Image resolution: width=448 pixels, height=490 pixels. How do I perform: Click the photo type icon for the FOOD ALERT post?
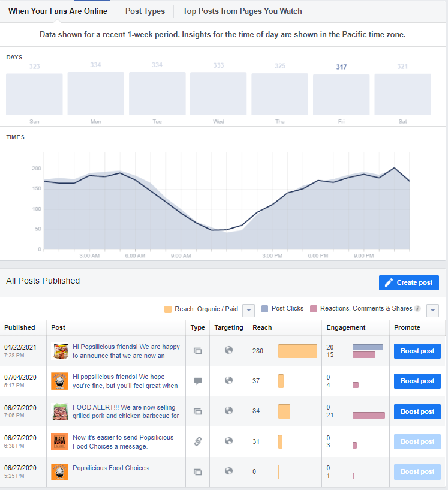click(197, 411)
